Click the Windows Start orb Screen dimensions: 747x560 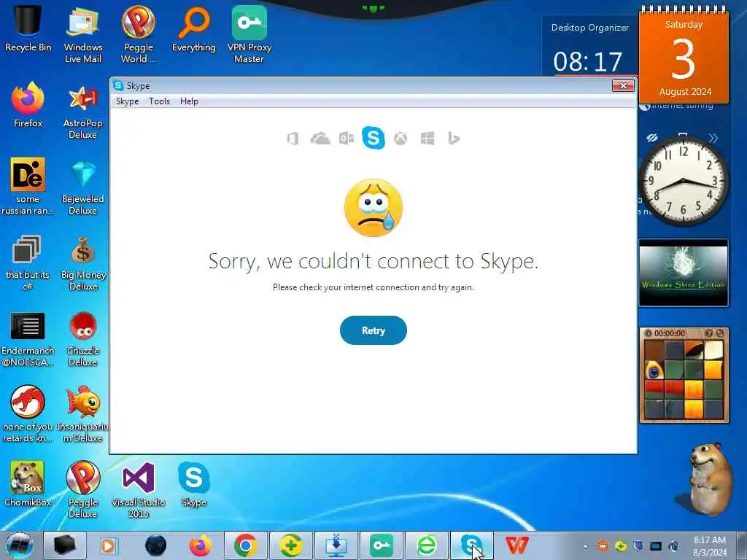(20, 545)
